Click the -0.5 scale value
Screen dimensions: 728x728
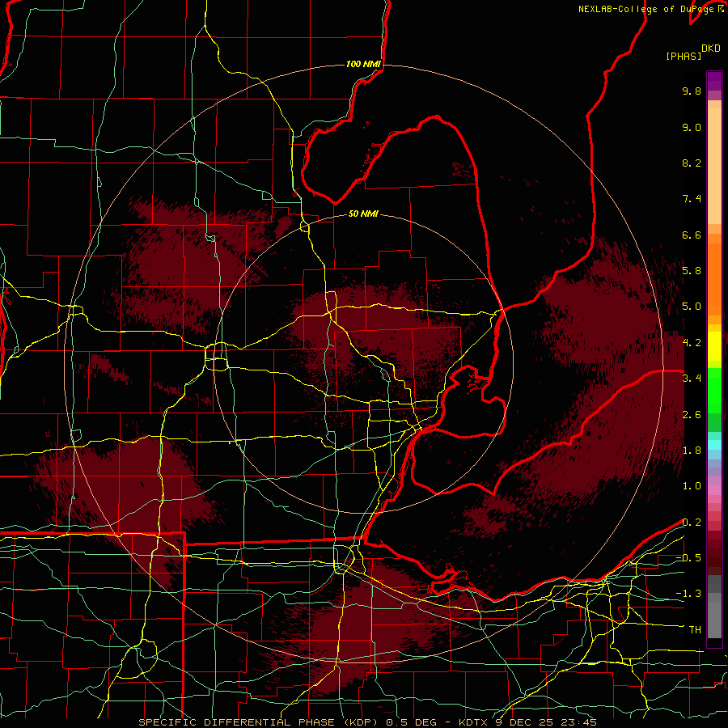coord(688,558)
